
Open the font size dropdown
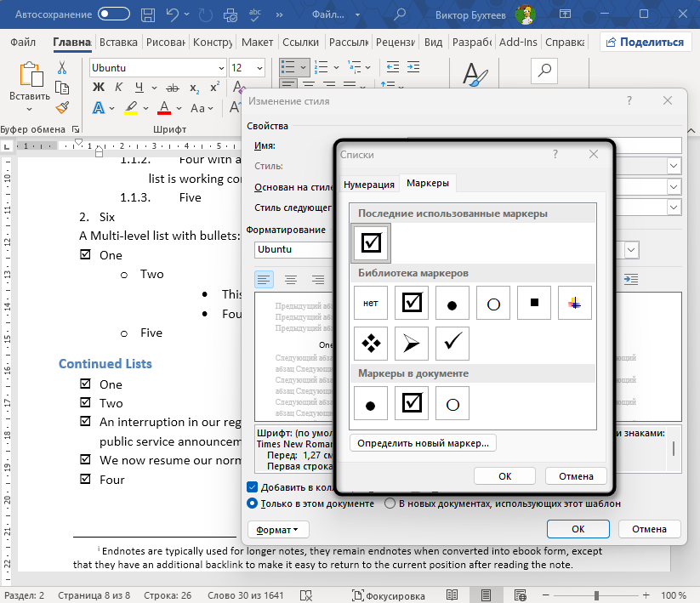tap(259, 68)
